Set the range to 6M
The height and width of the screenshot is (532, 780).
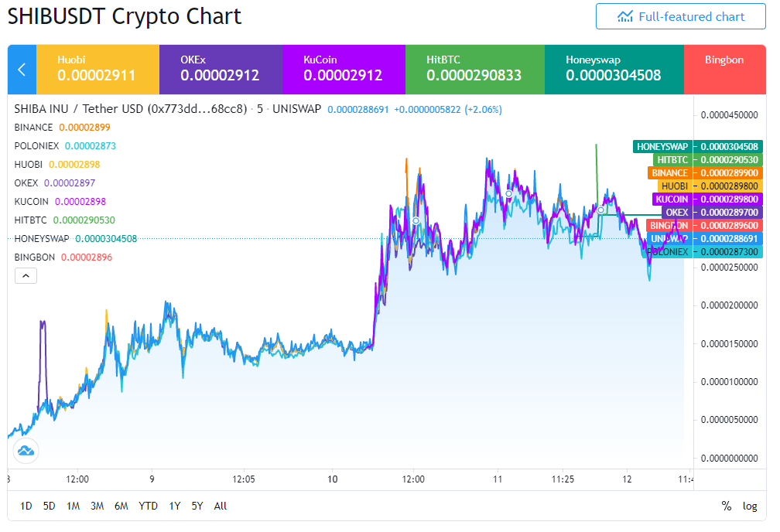click(121, 506)
